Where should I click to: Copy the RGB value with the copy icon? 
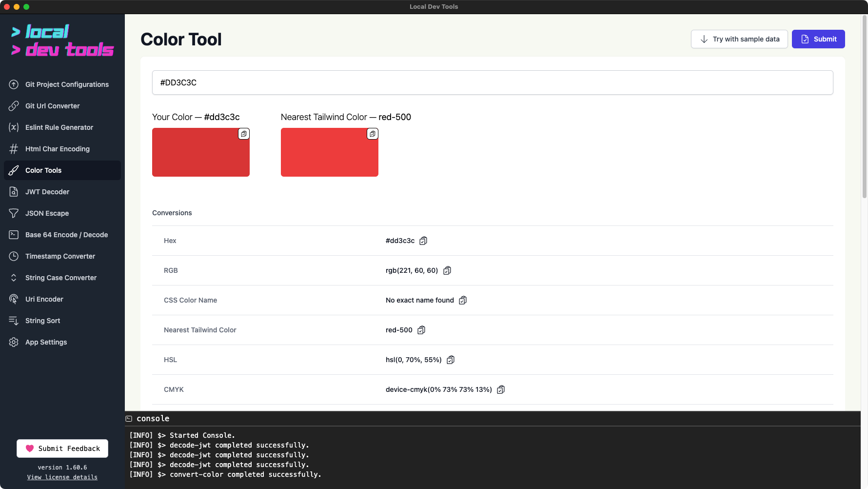coord(447,270)
